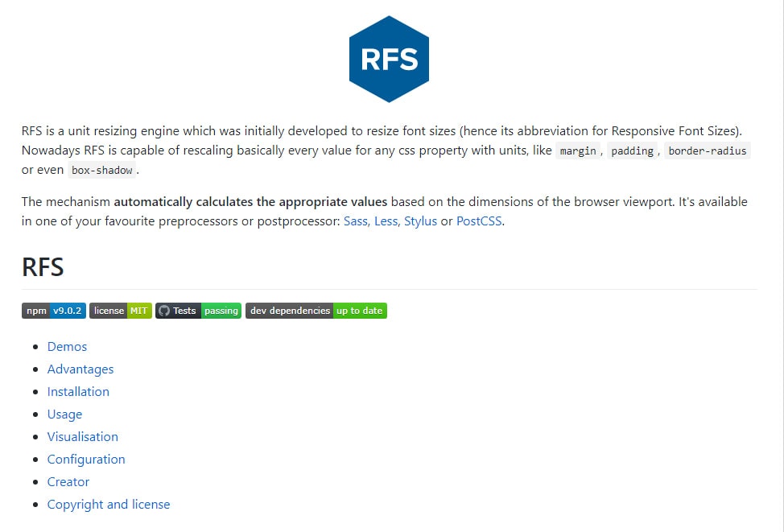The height and width of the screenshot is (532, 784).
Task: Open the Sass link
Action: (357, 221)
